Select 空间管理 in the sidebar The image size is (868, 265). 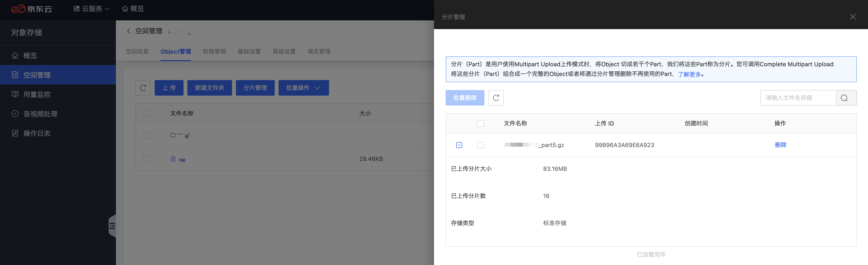[x=58, y=75]
